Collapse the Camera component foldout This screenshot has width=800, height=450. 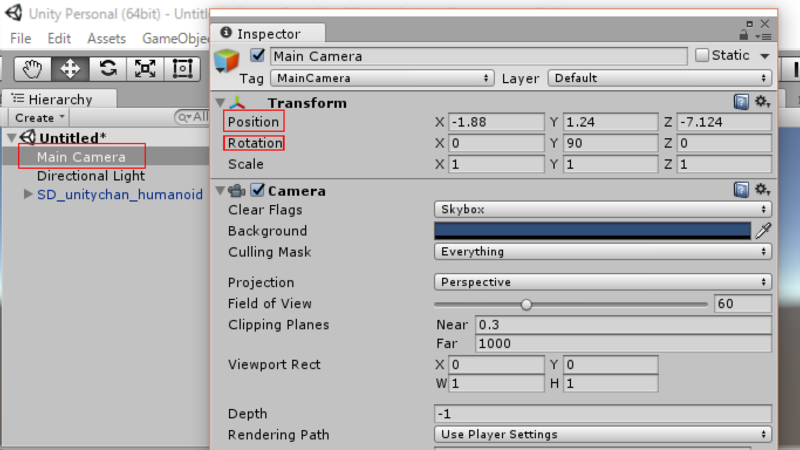point(220,191)
